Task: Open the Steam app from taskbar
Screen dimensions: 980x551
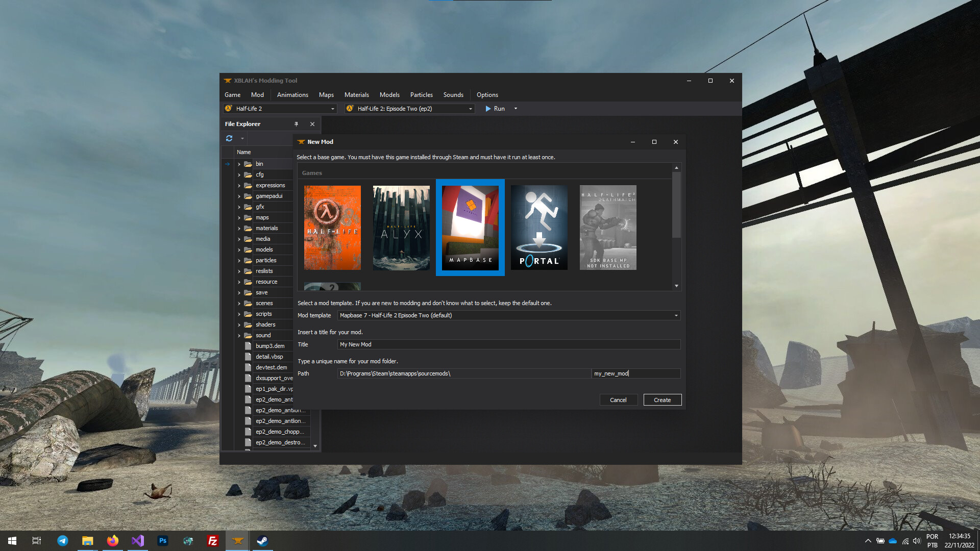Action: point(262,540)
